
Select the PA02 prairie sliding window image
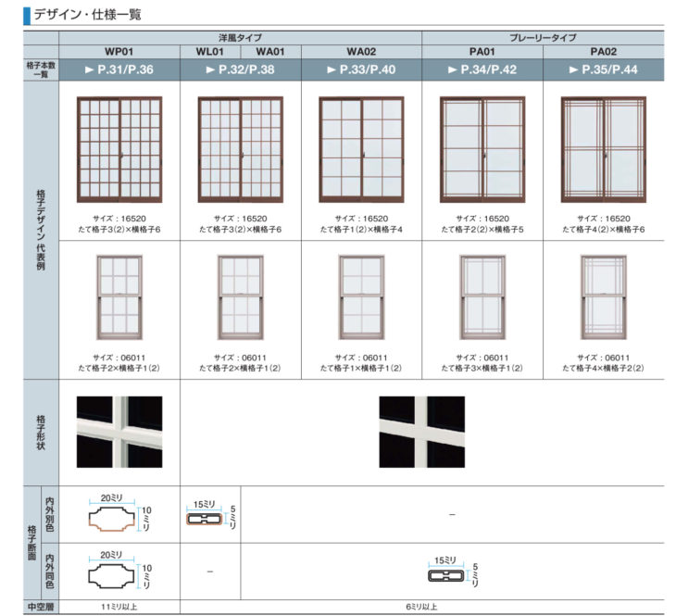point(603,149)
